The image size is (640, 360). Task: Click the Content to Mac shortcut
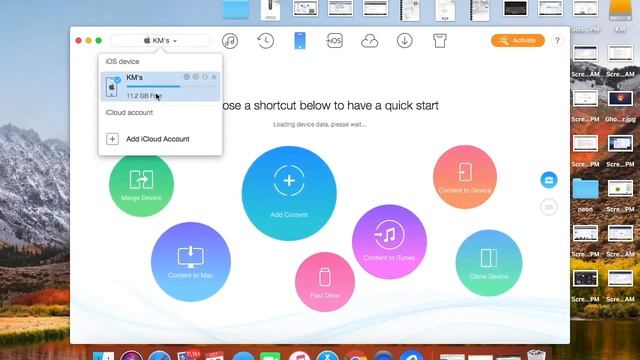tap(191, 262)
